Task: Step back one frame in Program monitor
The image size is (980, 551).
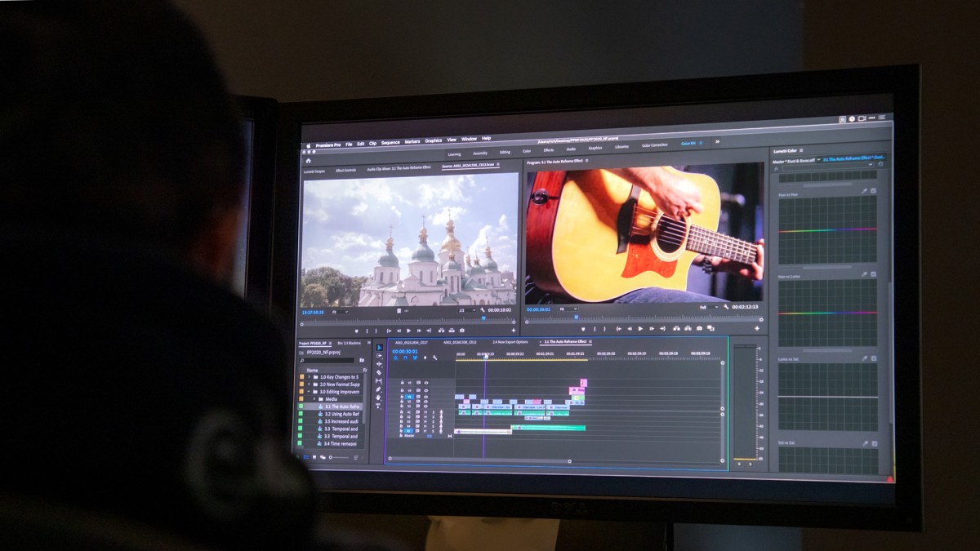Action: click(x=630, y=328)
